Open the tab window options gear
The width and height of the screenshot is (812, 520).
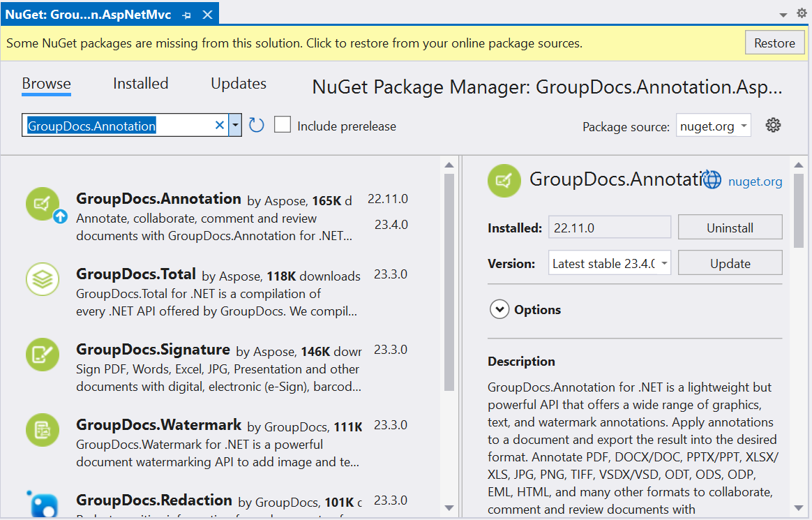point(802,13)
